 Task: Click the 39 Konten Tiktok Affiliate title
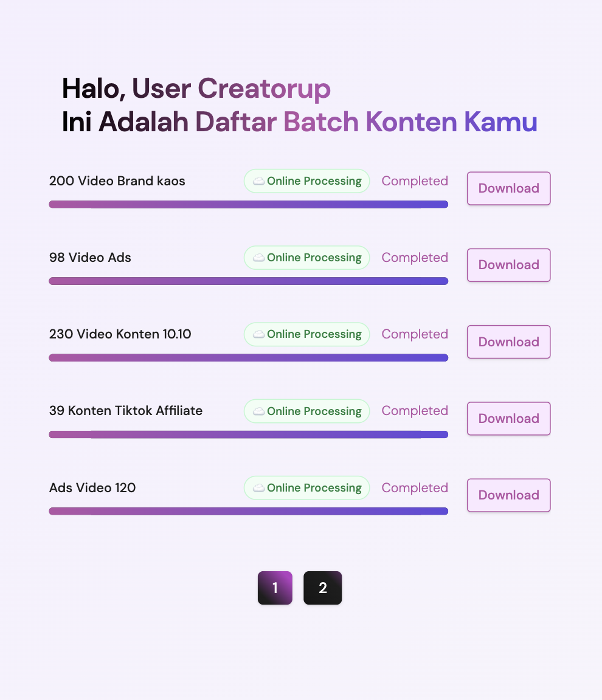(126, 411)
